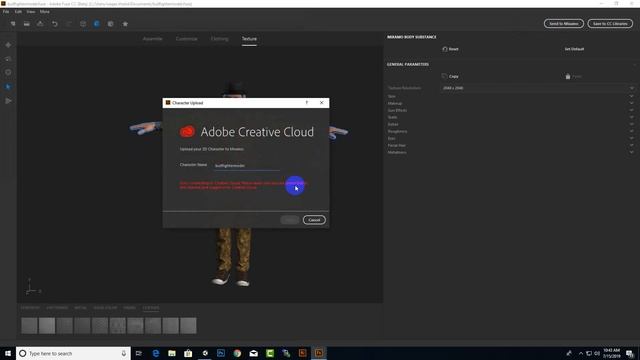Click the Paste clipboard icon in General Parameters
Viewport: 640px width, 360px height.
click(568, 76)
